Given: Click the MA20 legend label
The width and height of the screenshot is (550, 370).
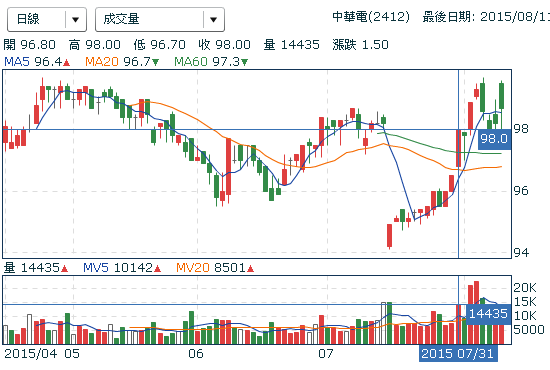Looking at the screenshot, I should coord(102,62).
